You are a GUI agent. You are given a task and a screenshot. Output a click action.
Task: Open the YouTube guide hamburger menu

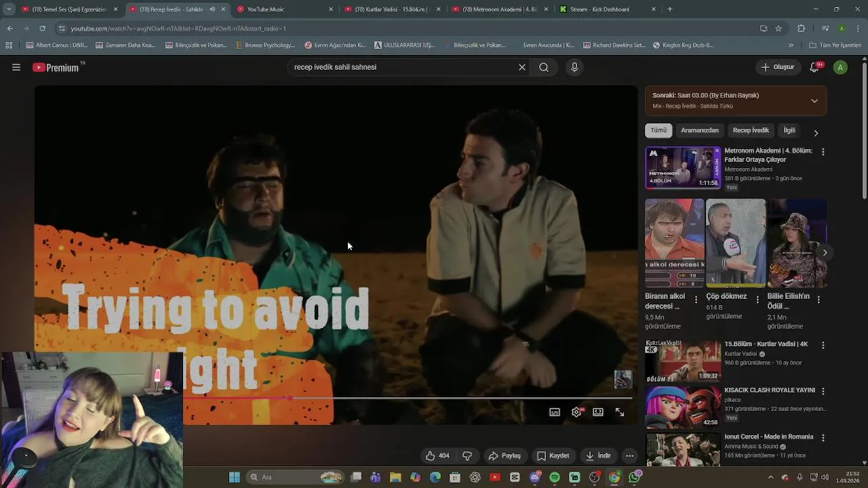tap(16, 67)
